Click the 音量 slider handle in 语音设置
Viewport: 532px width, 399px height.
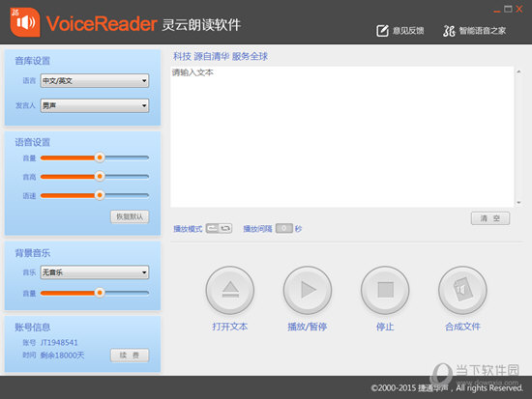[x=100, y=157]
